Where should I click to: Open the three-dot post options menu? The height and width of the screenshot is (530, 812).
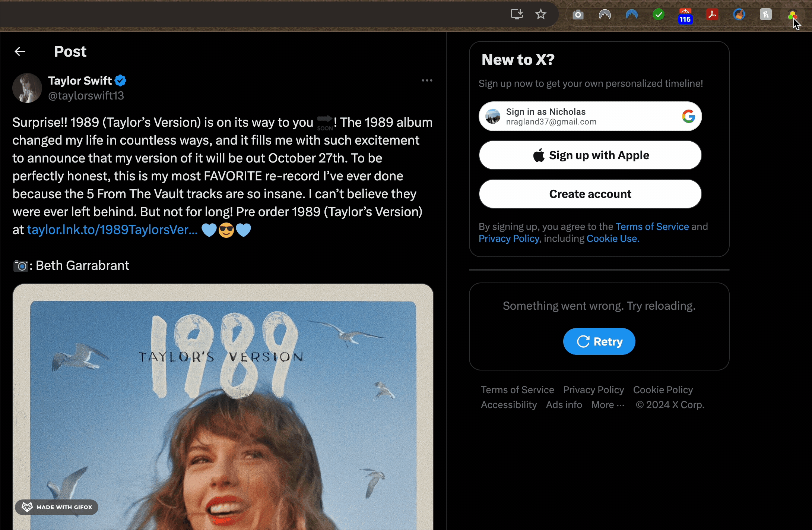[427, 81]
